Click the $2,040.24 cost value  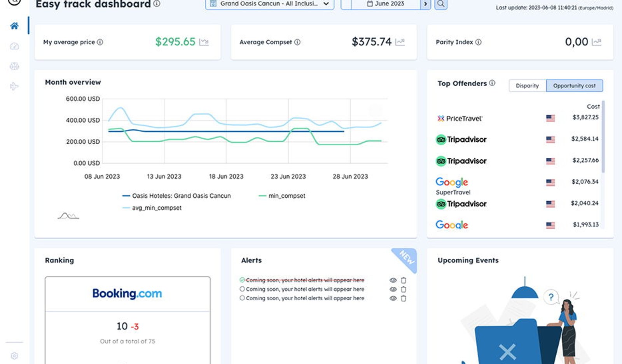point(585,203)
